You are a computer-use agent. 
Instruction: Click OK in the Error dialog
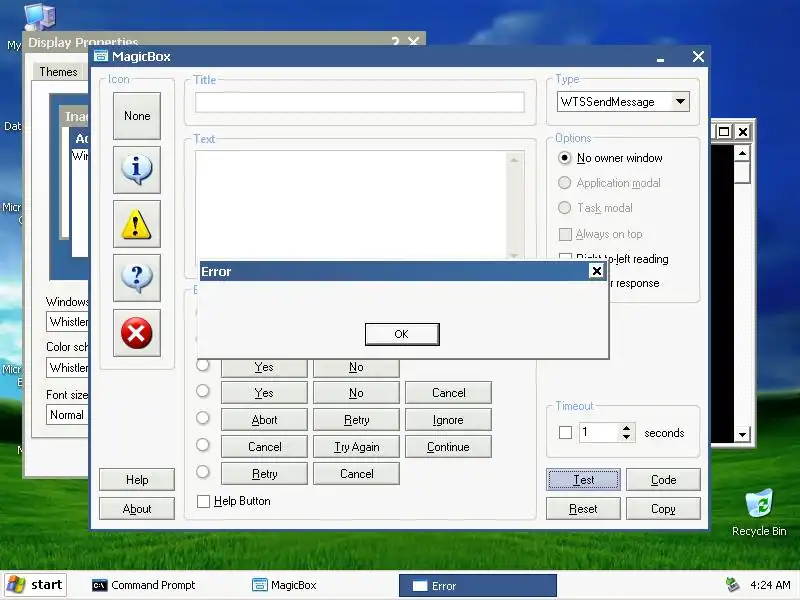point(402,334)
